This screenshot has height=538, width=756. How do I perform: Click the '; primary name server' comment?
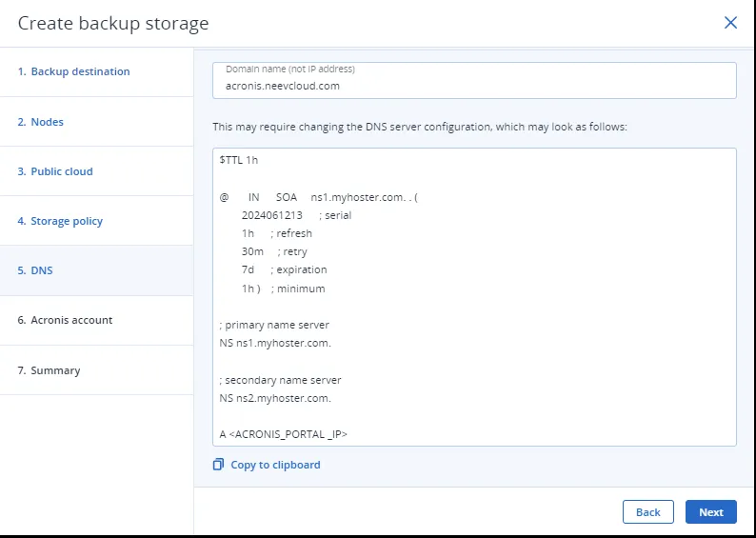[x=274, y=325]
